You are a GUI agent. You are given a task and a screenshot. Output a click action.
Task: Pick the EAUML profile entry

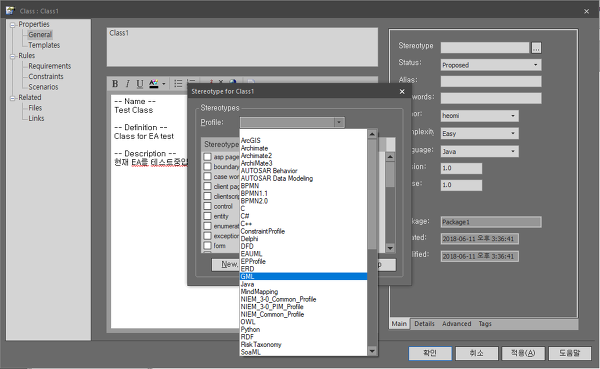pos(303,254)
